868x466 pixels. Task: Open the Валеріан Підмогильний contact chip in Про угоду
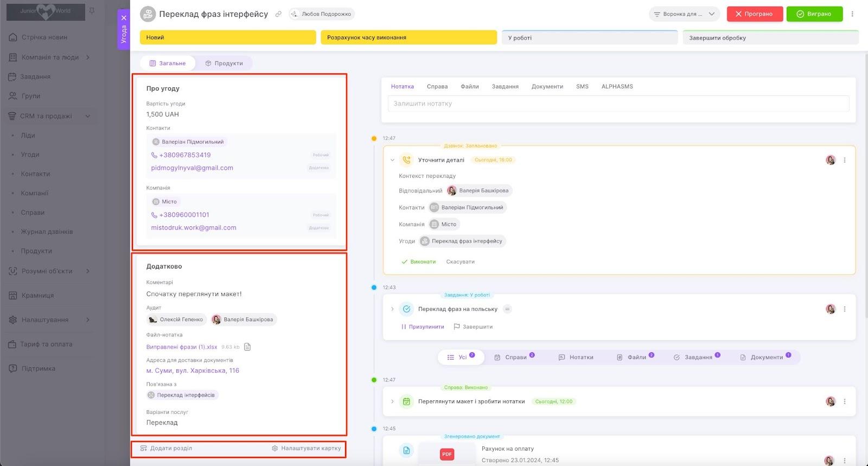pos(188,142)
